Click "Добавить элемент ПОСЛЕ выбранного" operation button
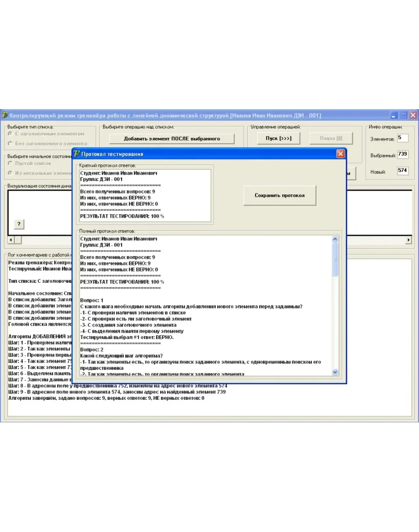This screenshot has height=532, width=419. point(172,138)
